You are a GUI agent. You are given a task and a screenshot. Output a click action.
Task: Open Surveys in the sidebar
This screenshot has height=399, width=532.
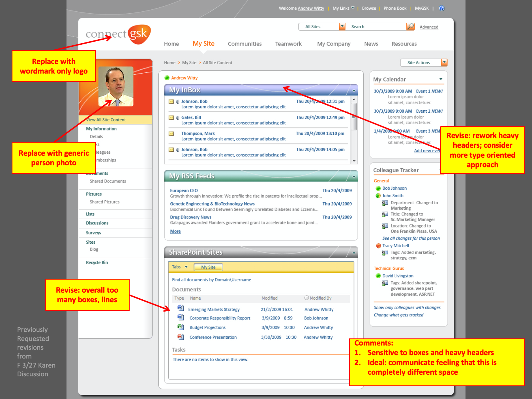(93, 233)
